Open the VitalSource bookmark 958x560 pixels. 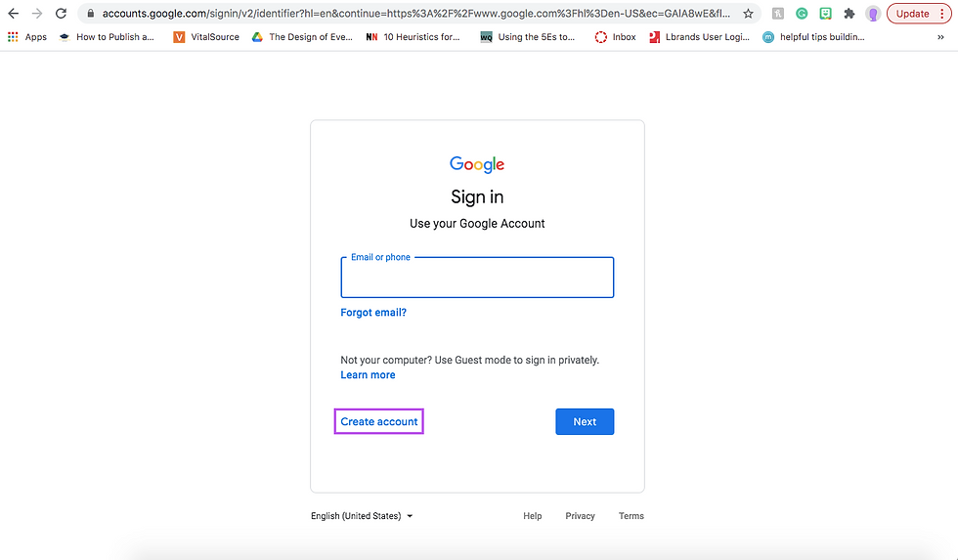click(x=206, y=37)
